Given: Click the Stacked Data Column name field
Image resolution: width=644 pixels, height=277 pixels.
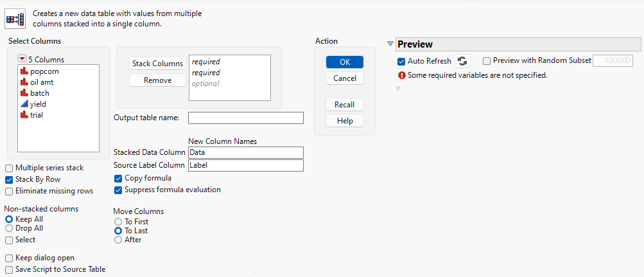Looking at the screenshot, I should coord(245,152).
